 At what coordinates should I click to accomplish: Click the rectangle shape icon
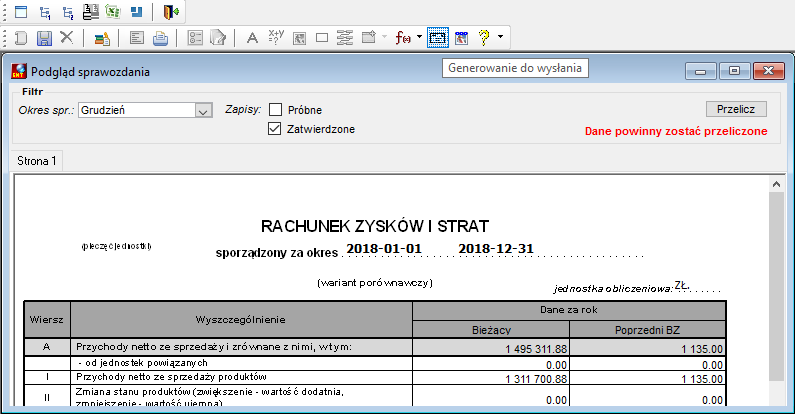pyautogui.click(x=322, y=38)
